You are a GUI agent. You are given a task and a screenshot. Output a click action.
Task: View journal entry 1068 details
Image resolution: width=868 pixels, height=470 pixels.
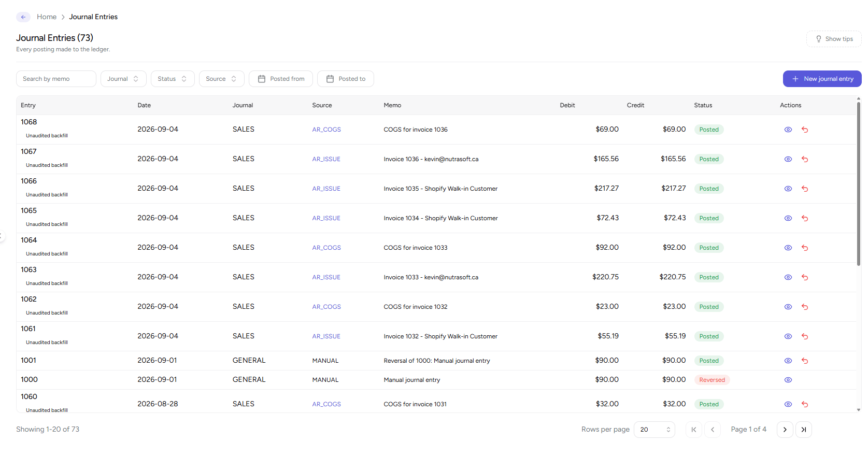tap(788, 130)
